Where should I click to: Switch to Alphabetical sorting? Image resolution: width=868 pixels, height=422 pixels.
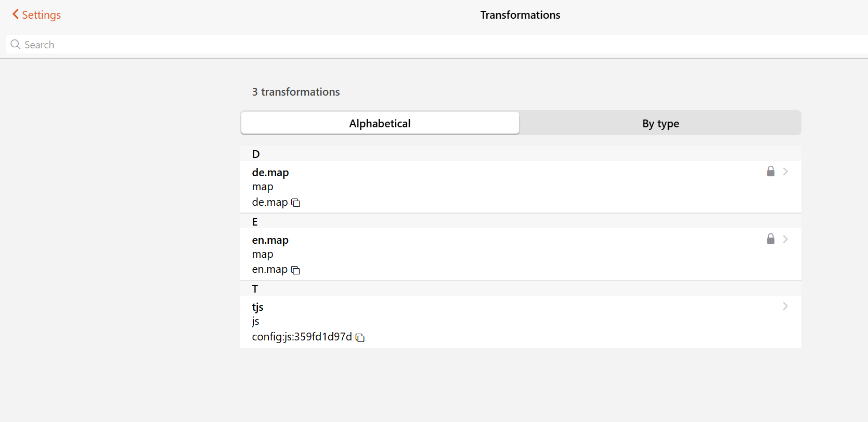coord(380,123)
